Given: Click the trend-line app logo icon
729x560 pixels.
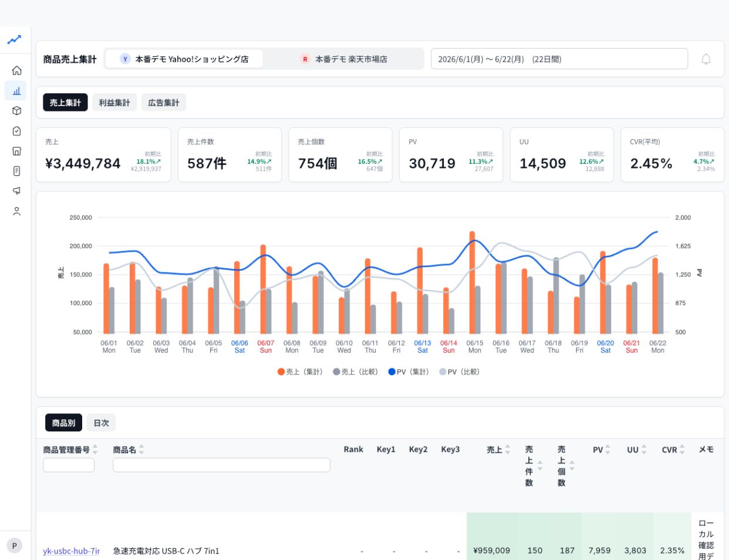Looking at the screenshot, I should [14, 40].
